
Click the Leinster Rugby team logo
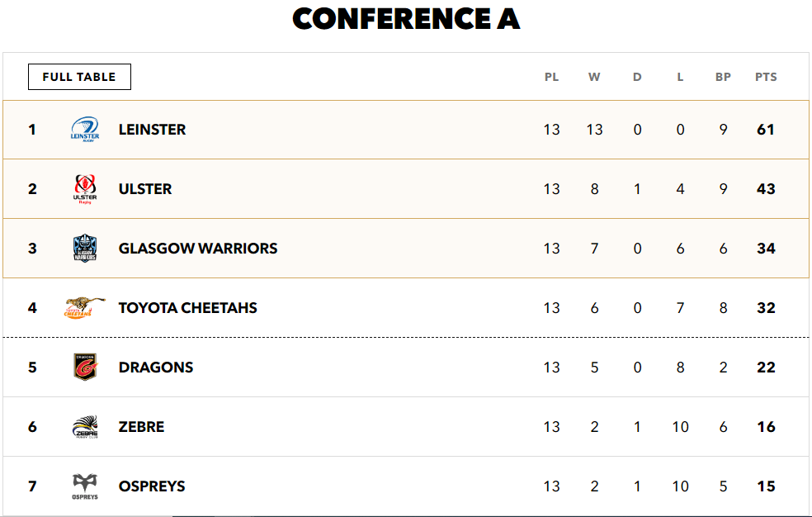(x=85, y=130)
